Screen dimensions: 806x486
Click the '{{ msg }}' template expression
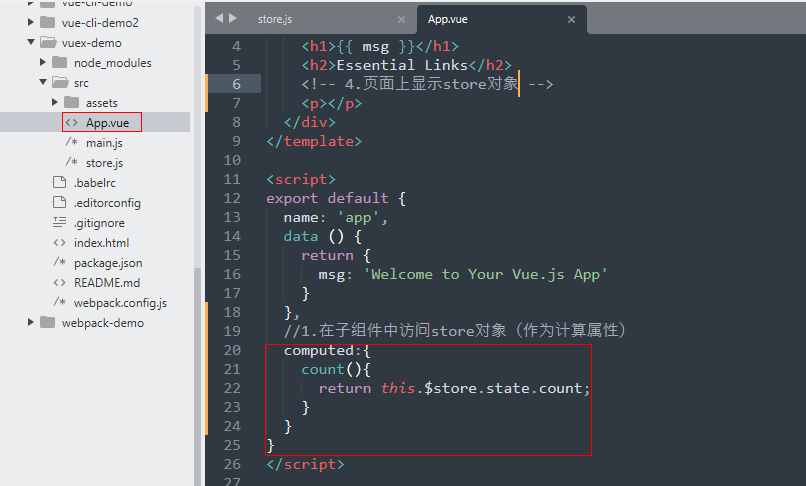[x=375, y=46]
